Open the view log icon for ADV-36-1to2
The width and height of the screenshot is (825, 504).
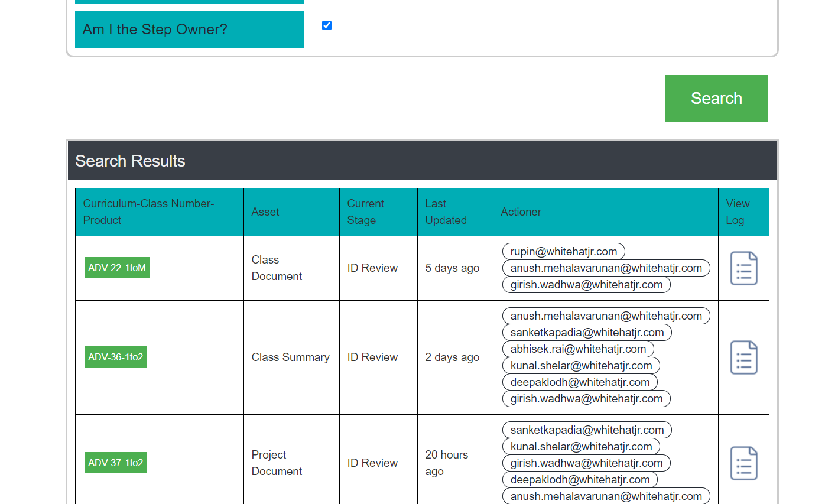click(743, 357)
